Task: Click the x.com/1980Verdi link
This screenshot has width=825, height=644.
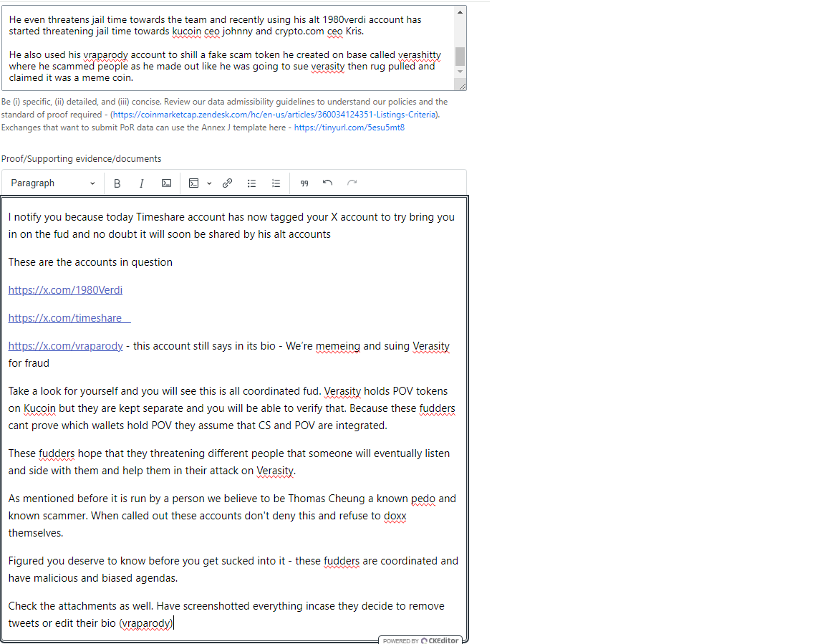Action: point(65,290)
